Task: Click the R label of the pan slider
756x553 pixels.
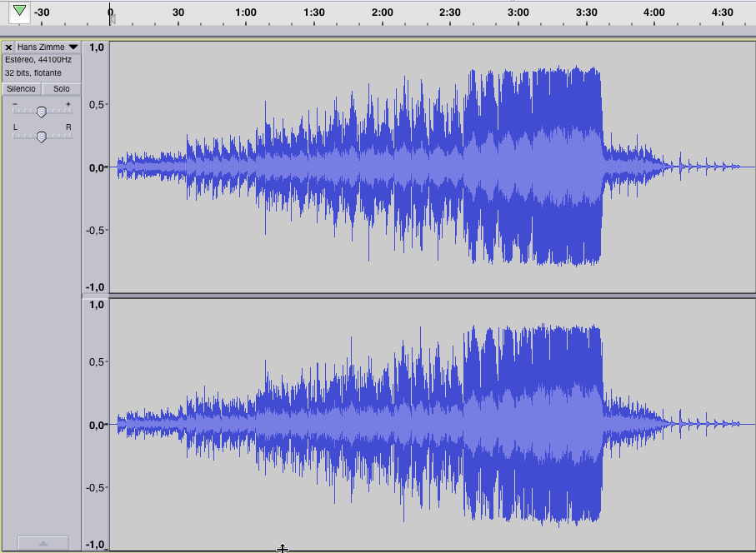Action: coord(68,127)
